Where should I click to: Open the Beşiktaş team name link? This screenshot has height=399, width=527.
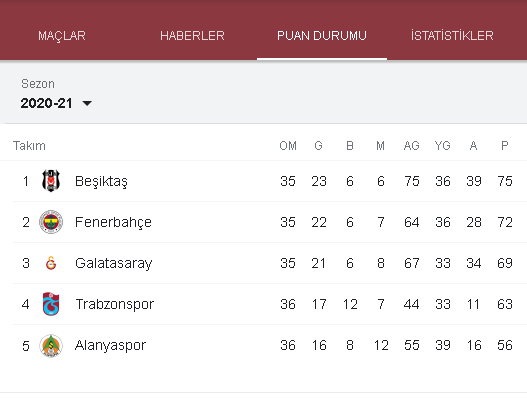101,182
